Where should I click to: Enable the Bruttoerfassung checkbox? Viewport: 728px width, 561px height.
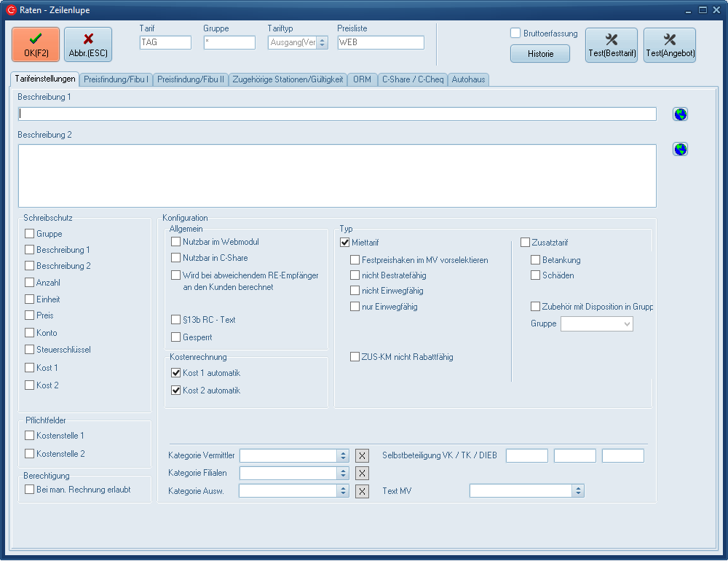515,34
